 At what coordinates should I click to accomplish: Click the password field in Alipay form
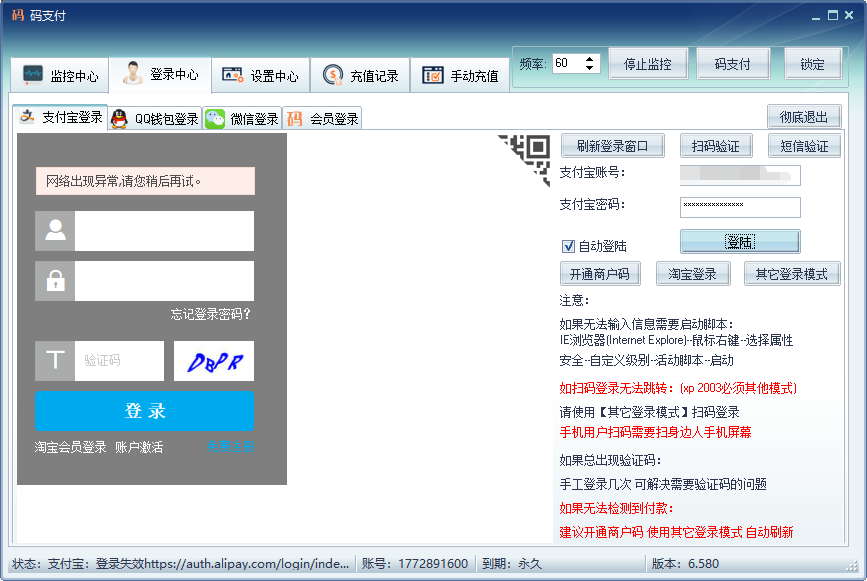pos(164,281)
